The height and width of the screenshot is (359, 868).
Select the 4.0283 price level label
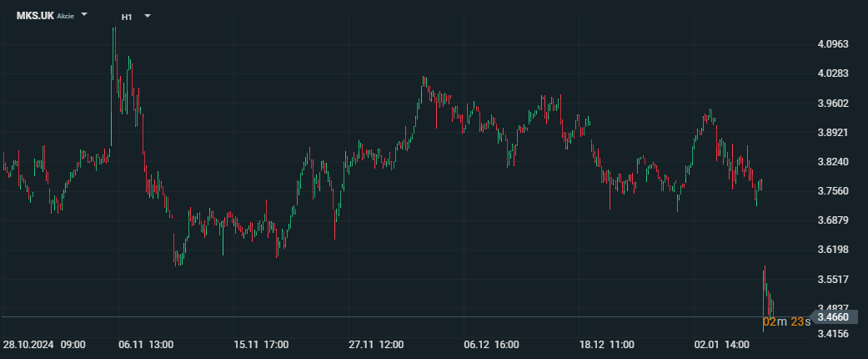833,73
